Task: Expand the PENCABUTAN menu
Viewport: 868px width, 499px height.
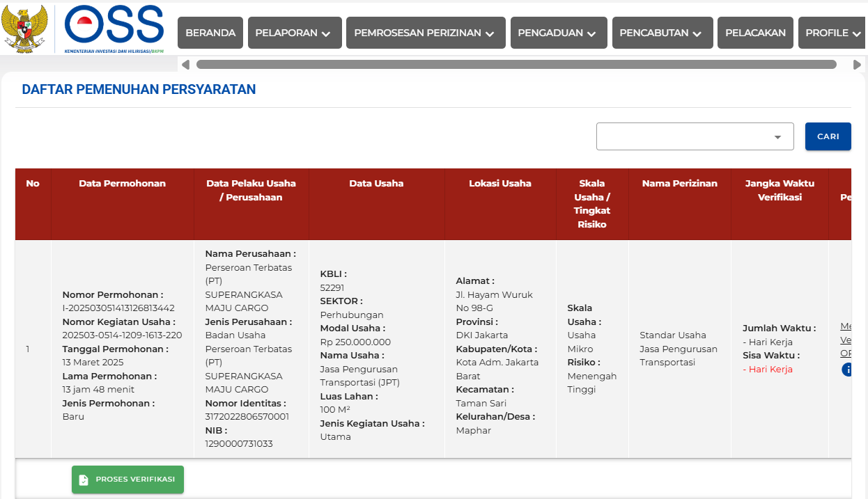Action: [x=662, y=33]
